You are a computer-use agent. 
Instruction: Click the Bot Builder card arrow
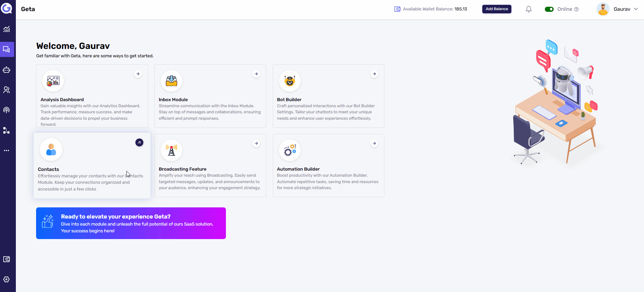(374, 74)
